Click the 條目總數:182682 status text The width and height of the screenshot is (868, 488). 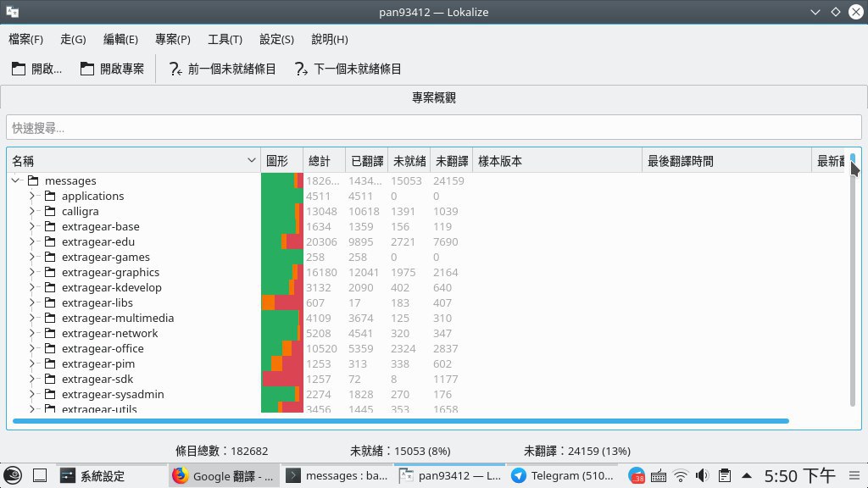221,451
